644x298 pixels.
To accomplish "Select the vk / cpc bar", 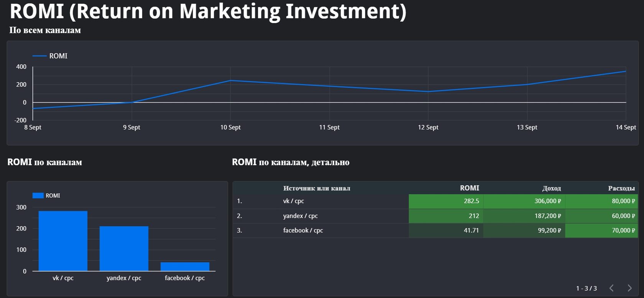I will click(63, 241).
